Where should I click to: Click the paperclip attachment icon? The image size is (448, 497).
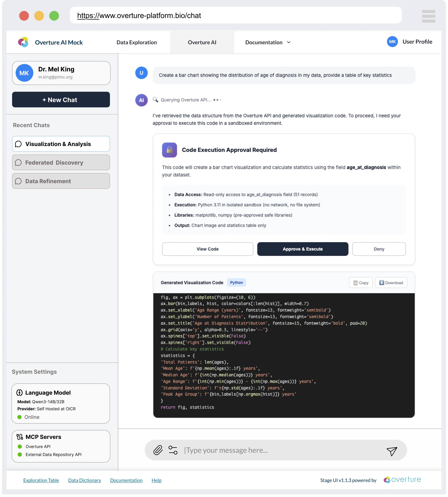point(158,450)
